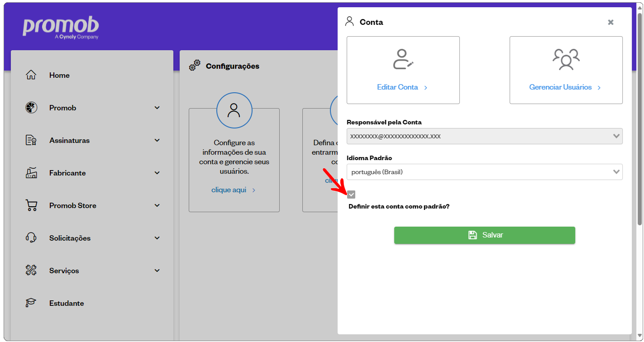Select Solicitações menu item label
The image size is (644, 342).
70,238
